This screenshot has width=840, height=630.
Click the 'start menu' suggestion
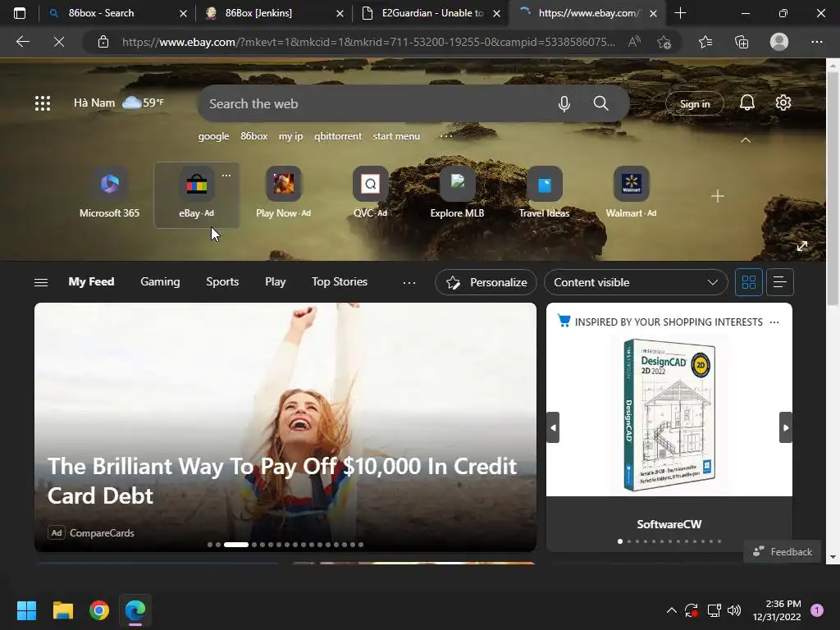[396, 136]
